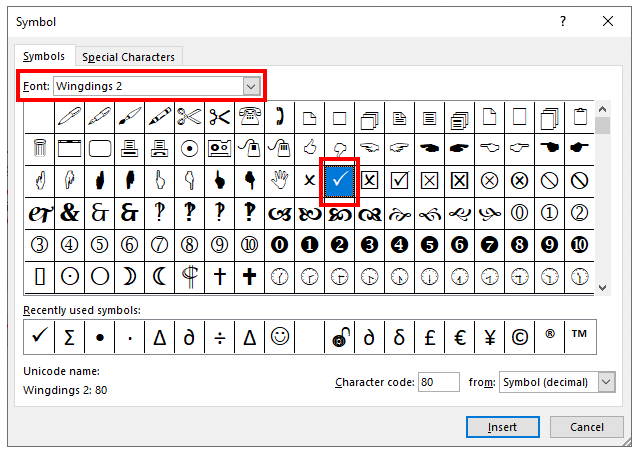The height and width of the screenshot is (457, 640).
Task: Choose the Euro sign in recently used symbols
Action: 459,338
